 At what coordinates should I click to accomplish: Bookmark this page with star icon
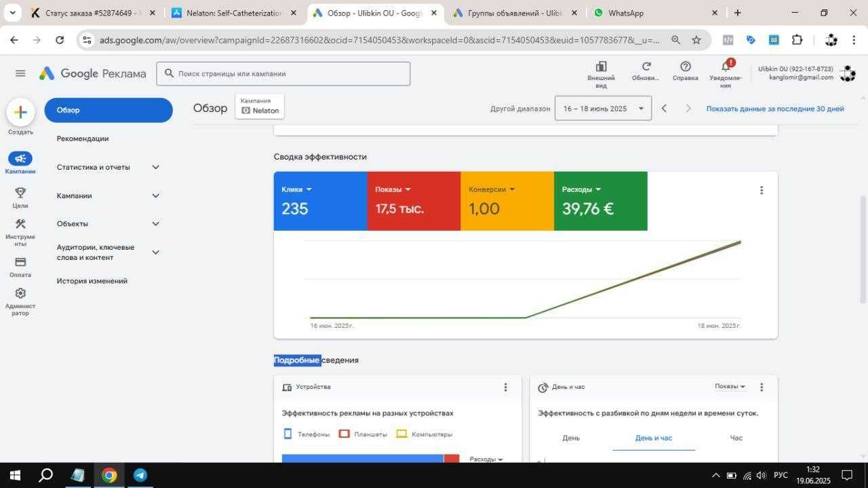696,40
